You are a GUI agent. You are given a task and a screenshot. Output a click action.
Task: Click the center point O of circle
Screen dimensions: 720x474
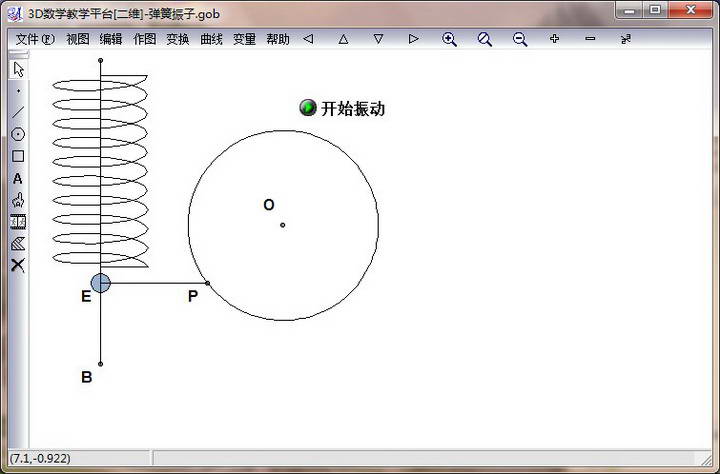tap(282, 225)
